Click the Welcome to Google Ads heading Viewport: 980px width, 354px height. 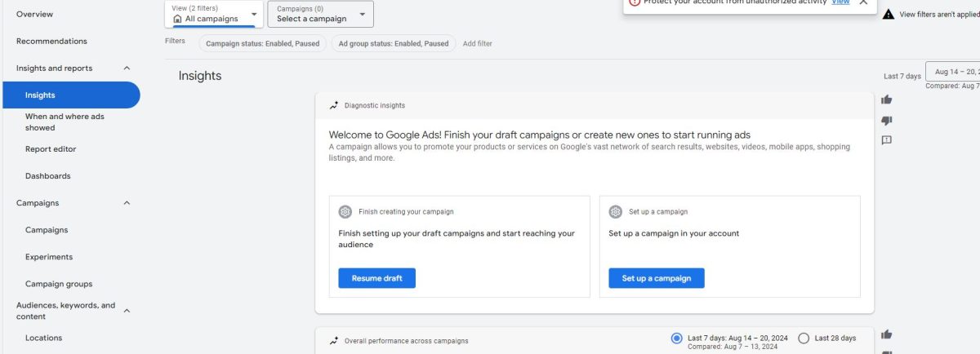point(540,135)
